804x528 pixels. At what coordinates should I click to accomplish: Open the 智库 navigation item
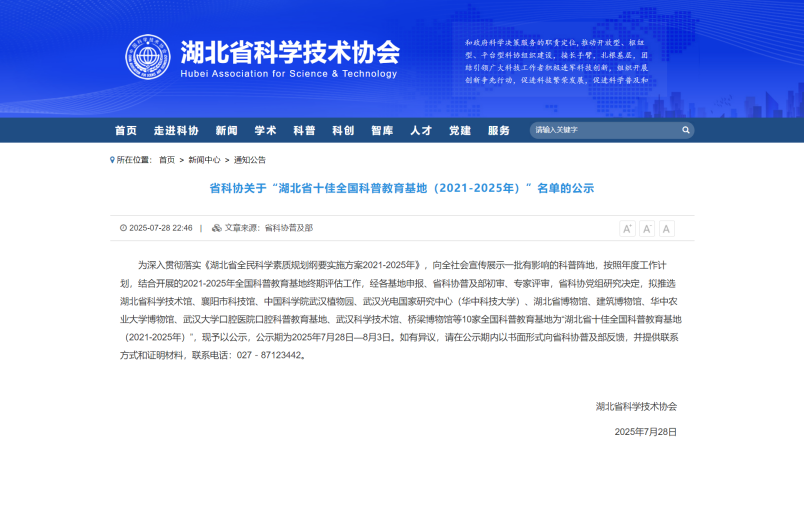tap(382, 131)
